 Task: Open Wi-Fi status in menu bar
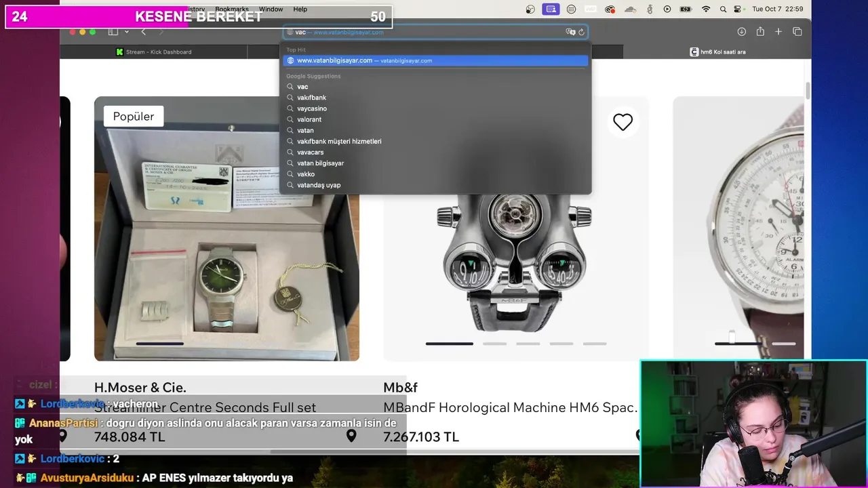coord(706,9)
